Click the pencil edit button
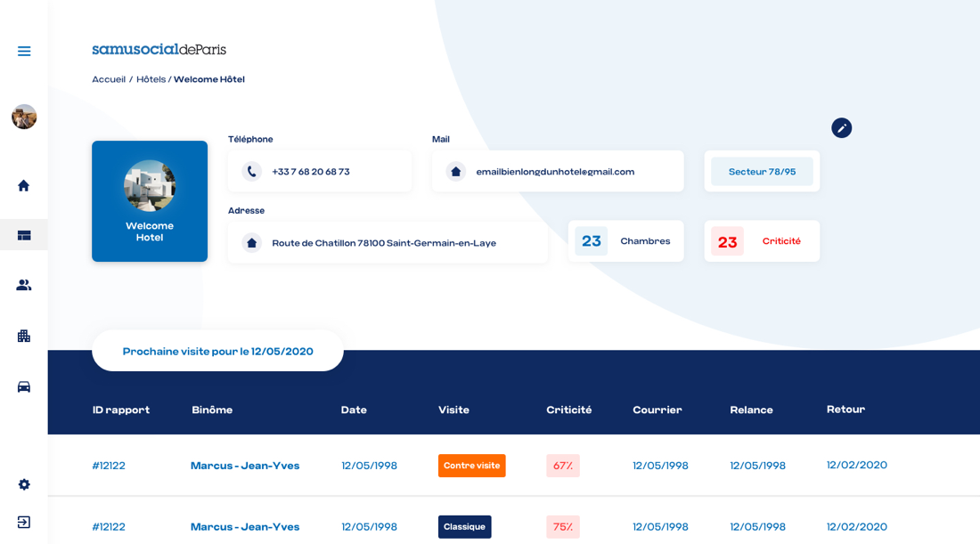Viewport: 980px width, 544px height. (841, 128)
